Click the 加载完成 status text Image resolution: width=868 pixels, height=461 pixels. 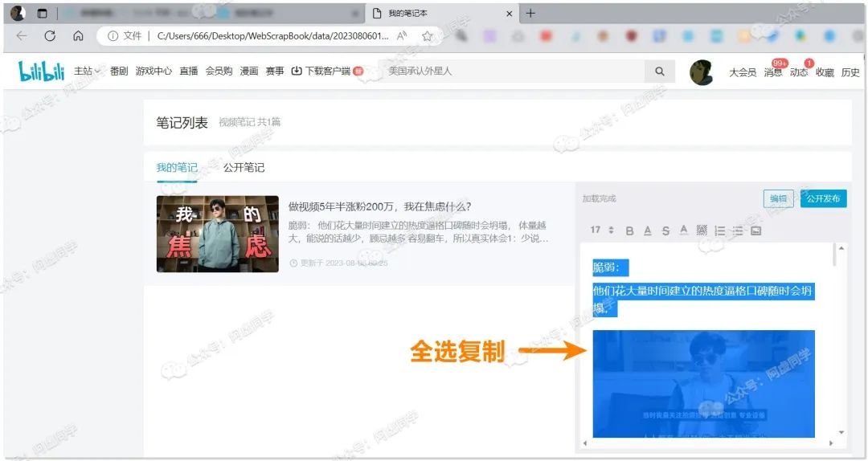(599, 198)
